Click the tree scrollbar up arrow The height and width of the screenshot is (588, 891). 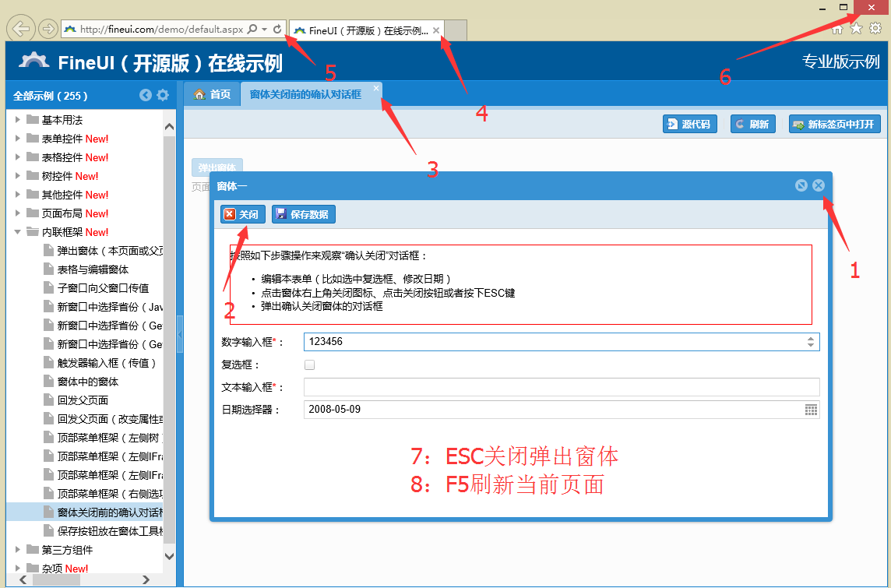coord(169,127)
